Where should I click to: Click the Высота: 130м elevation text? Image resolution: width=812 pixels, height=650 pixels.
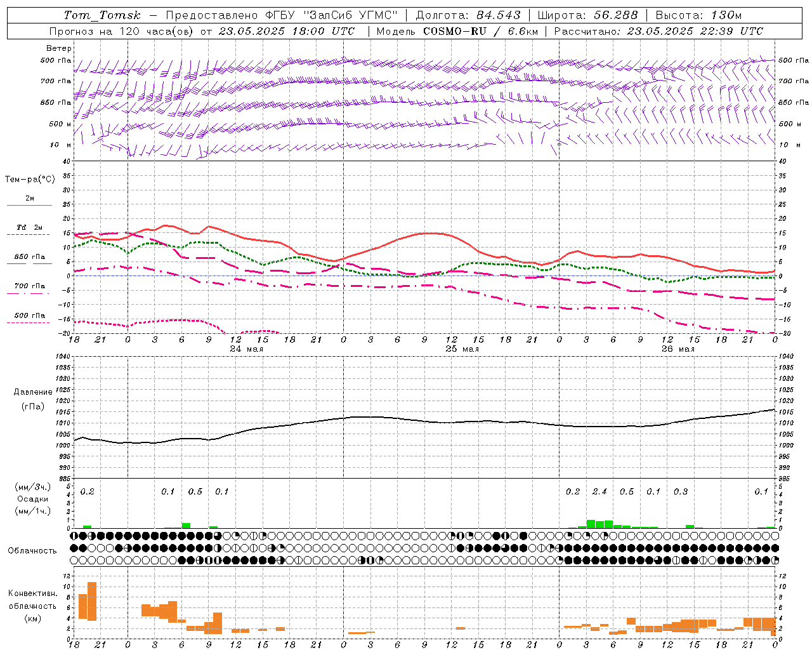[x=698, y=15]
